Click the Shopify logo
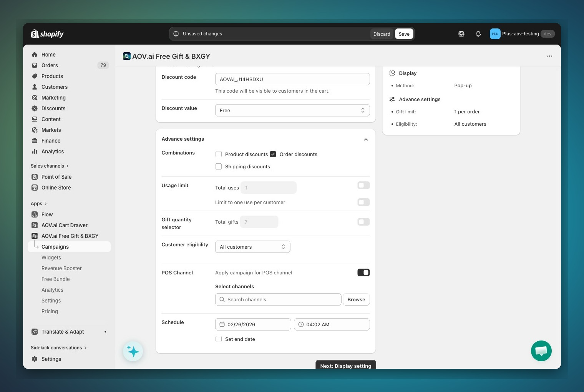This screenshot has height=392, width=584. [x=47, y=34]
